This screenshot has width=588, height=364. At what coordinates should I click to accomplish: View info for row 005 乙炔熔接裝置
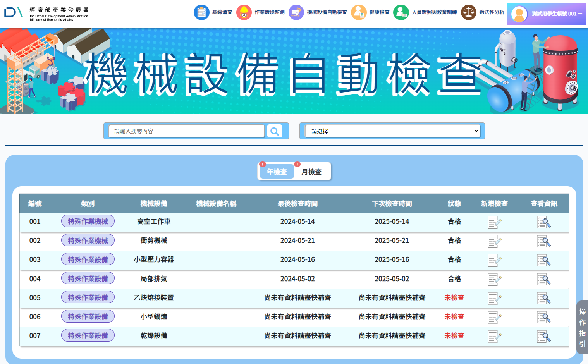coord(544,298)
